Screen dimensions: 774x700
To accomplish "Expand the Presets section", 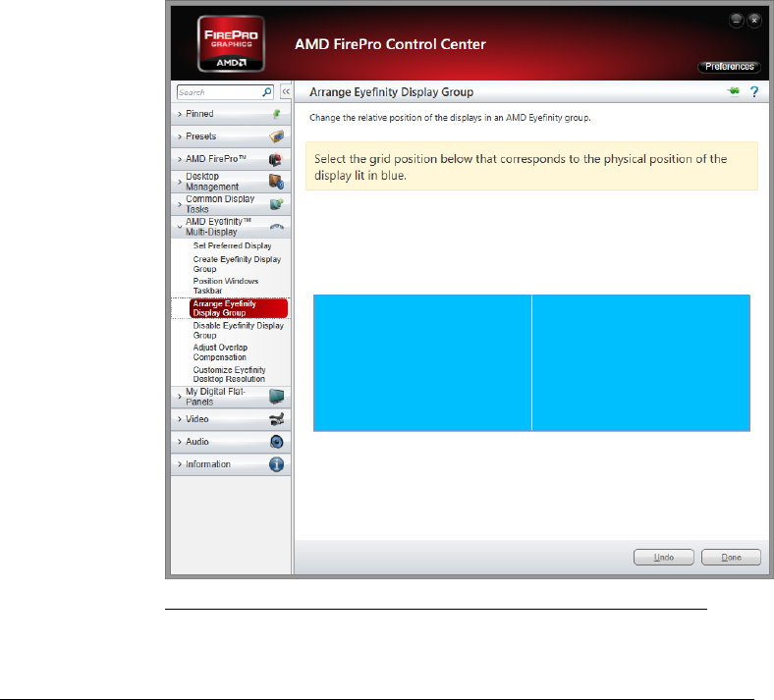I will (x=231, y=136).
